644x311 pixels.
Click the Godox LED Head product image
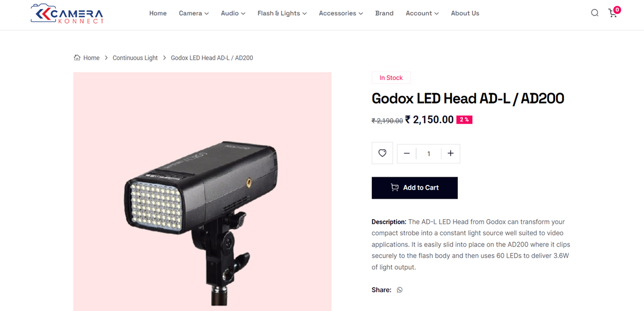202,192
